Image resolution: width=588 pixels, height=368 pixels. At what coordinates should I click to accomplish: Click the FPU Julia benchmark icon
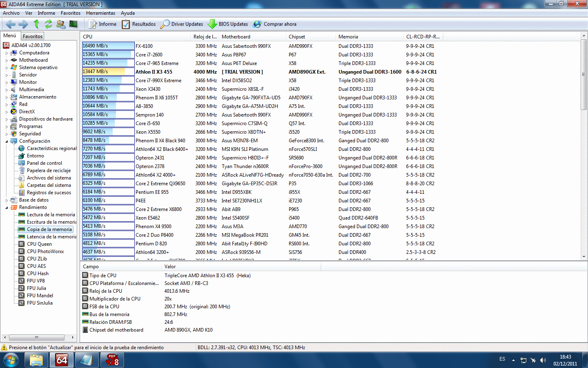[x=22, y=288]
